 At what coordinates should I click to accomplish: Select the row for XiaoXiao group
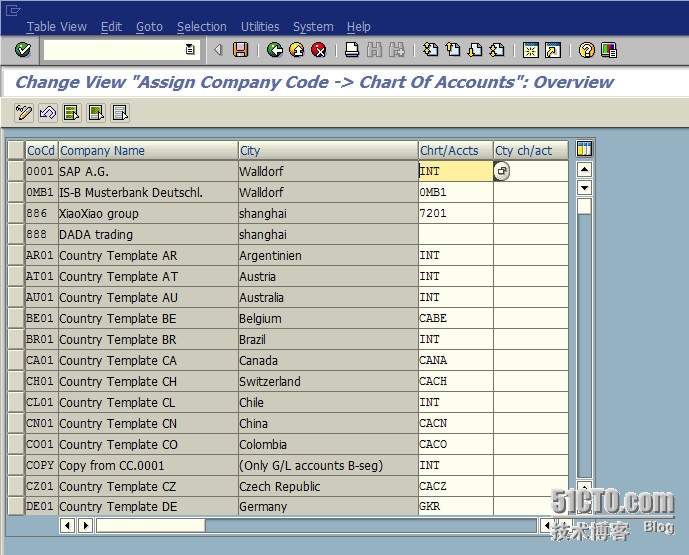(16, 213)
